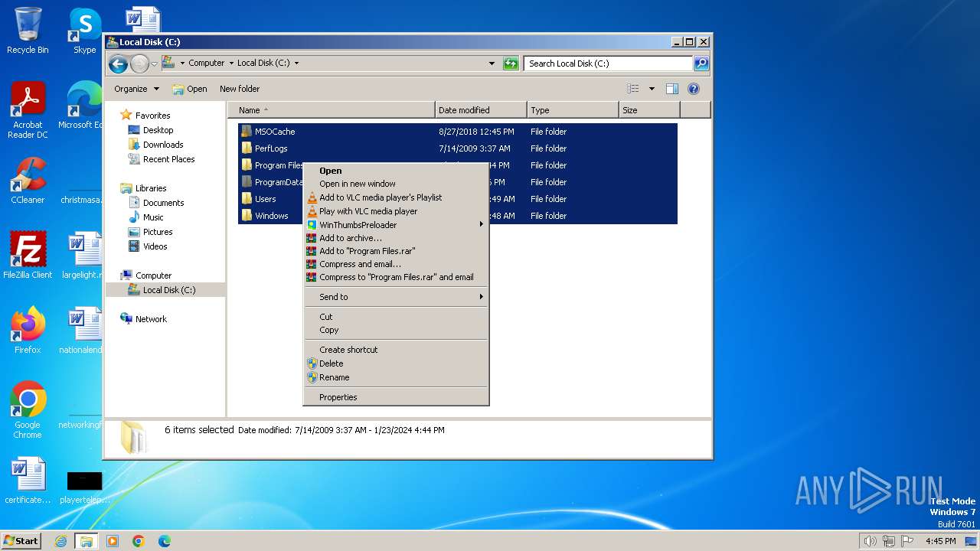Click the New folder button
Image resolution: width=980 pixels, height=551 pixels.
coord(240,89)
